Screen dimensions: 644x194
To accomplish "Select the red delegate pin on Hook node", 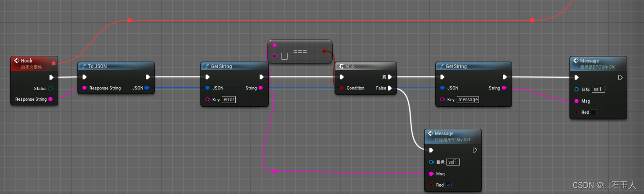I will 54,63.
